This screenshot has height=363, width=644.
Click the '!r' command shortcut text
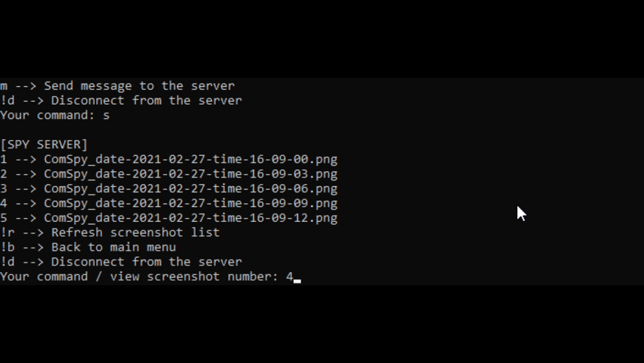pyautogui.click(x=8, y=233)
